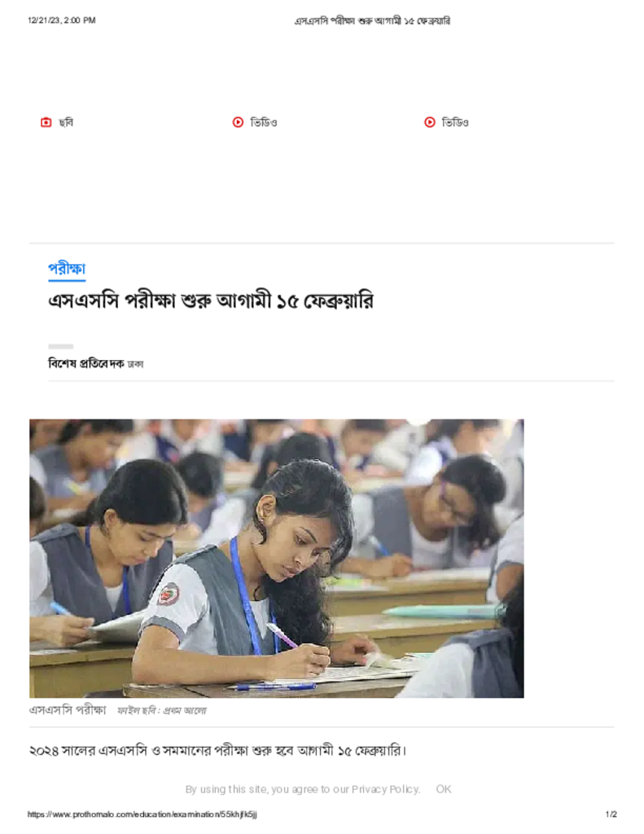The image size is (644, 834).
Task: Click the opening paragraph about ২০২৪ সালের এসএসসি
Action: [x=217, y=751]
